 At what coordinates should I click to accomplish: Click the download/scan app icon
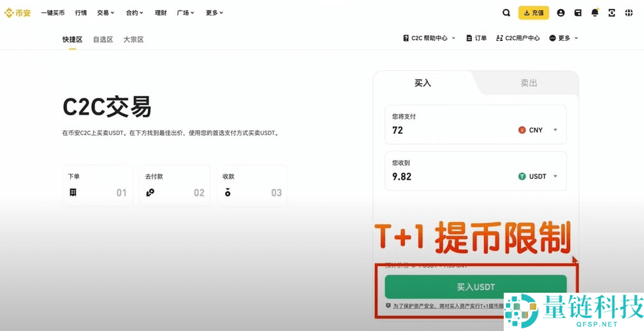[611, 13]
